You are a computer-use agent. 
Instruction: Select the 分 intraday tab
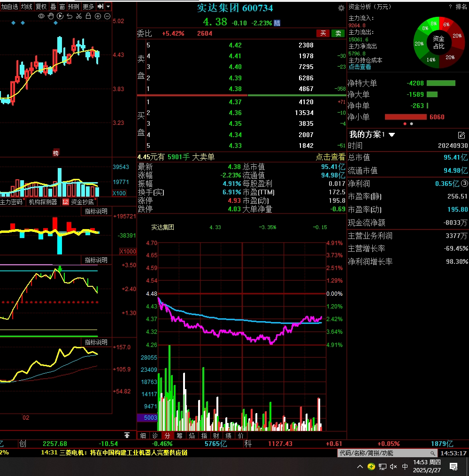tap(167, 436)
